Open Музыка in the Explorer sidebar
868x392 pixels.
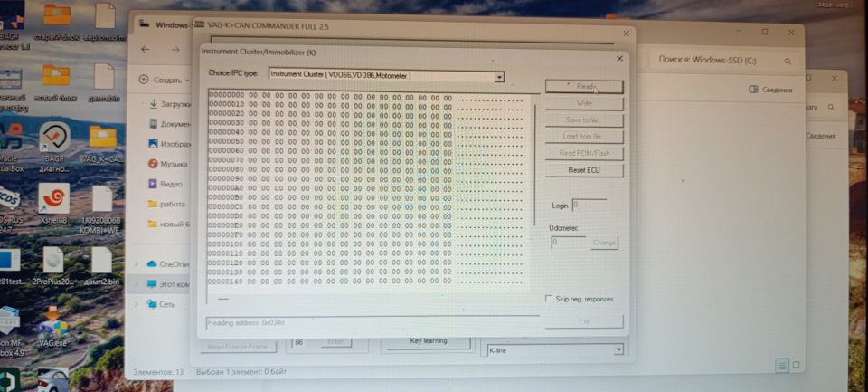point(168,164)
